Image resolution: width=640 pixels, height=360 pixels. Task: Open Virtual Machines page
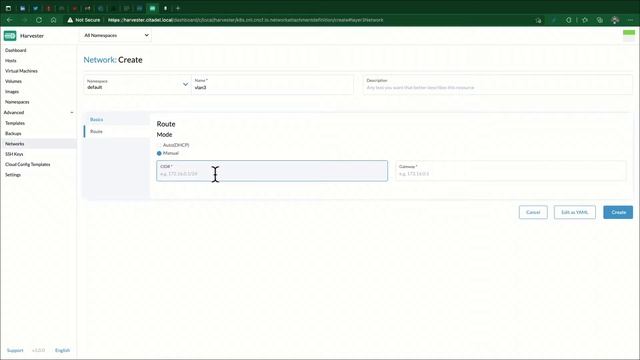tap(21, 71)
